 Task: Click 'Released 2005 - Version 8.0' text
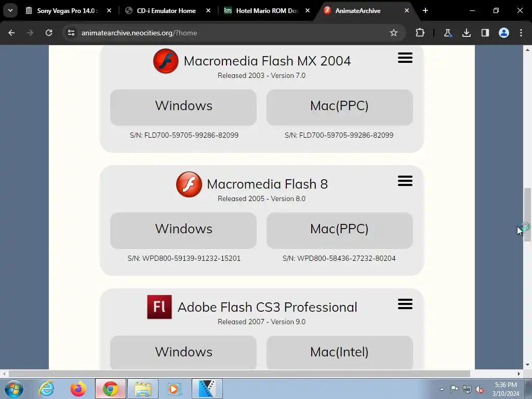262,198
